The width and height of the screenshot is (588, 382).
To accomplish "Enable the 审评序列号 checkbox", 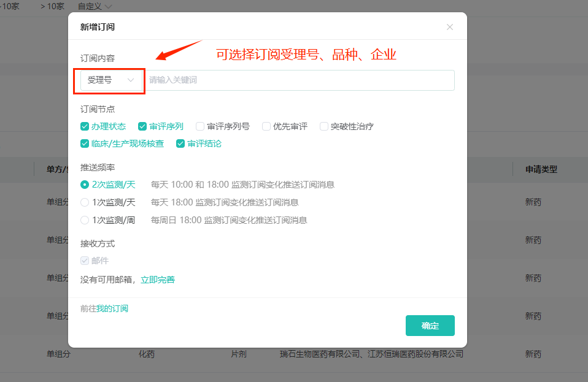I will coord(200,126).
